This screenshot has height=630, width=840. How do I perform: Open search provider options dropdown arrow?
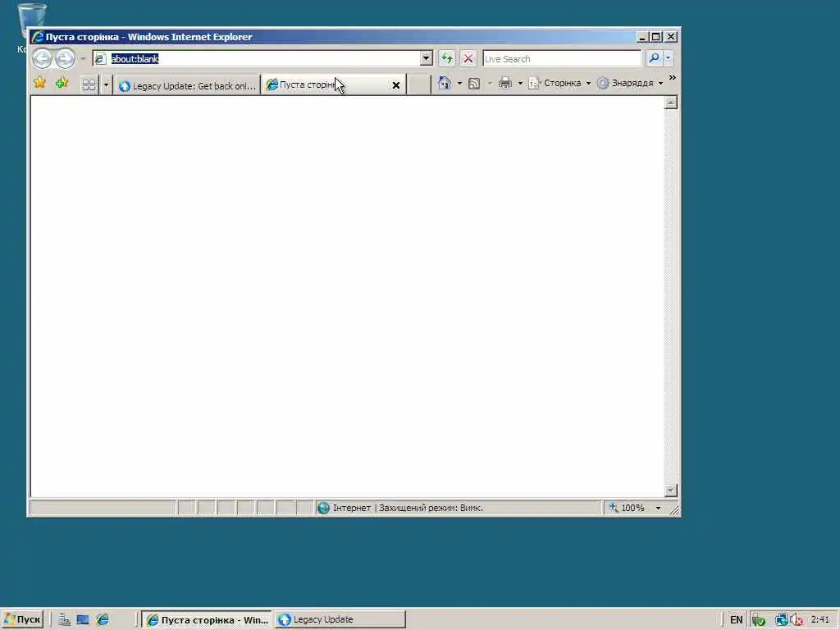click(x=668, y=58)
